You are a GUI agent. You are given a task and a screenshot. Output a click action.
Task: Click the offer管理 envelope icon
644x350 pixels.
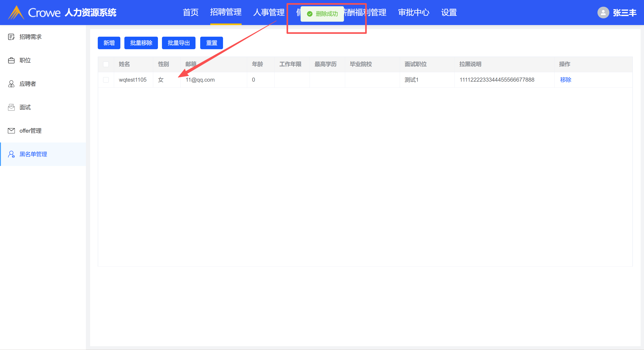click(11, 131)
